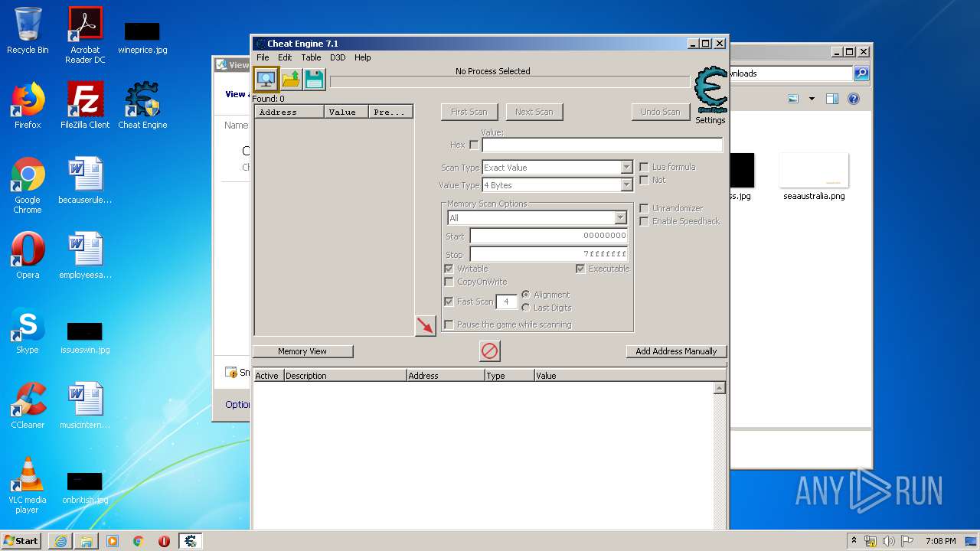Viewport: 980px width, 551px height.
Task: Open the Scan Type dropdown
Action: click(x=557, y=168)
